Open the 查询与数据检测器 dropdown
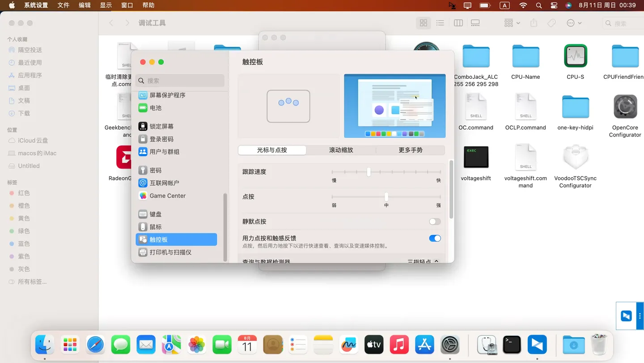 422,261
